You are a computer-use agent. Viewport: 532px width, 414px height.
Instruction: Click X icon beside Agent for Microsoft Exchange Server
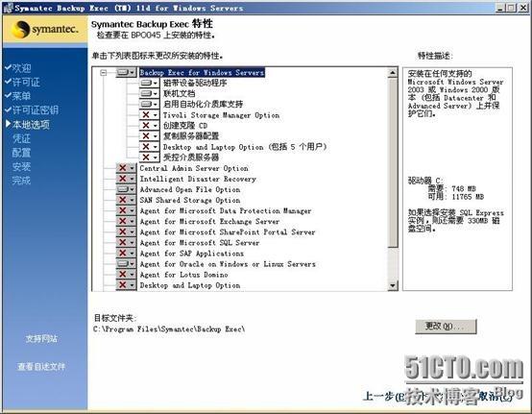[x=126, y=221]
